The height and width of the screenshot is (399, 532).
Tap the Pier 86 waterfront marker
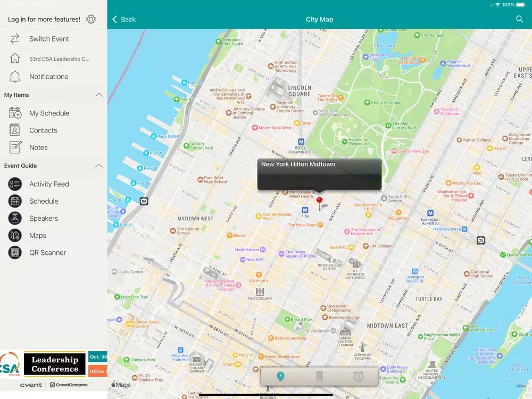click(x=134, y=183)
